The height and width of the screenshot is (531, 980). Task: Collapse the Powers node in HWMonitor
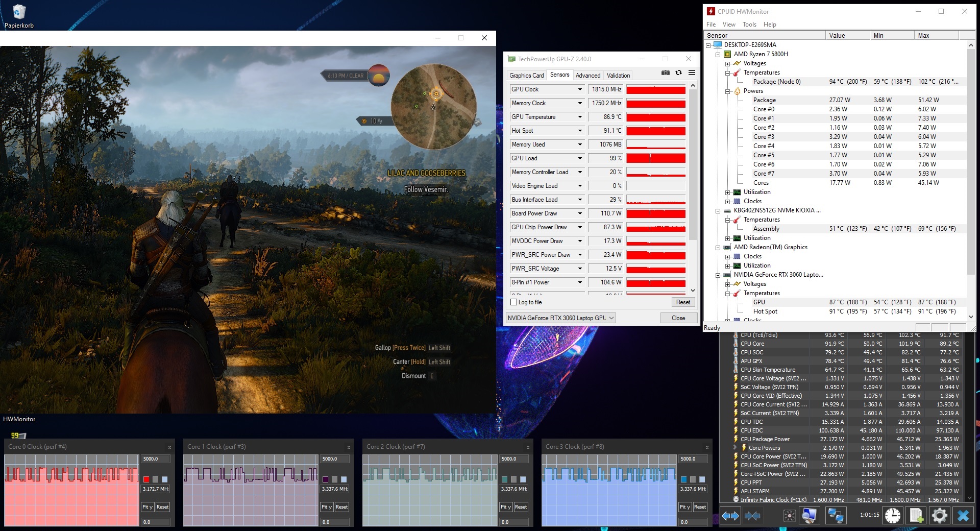[x=728, y=91]
